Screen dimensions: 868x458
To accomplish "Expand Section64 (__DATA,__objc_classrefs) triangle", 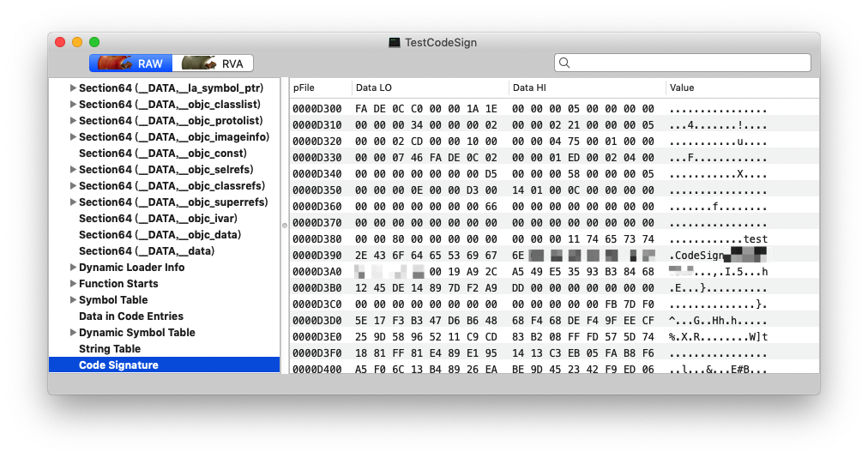I will coord(73,185).
